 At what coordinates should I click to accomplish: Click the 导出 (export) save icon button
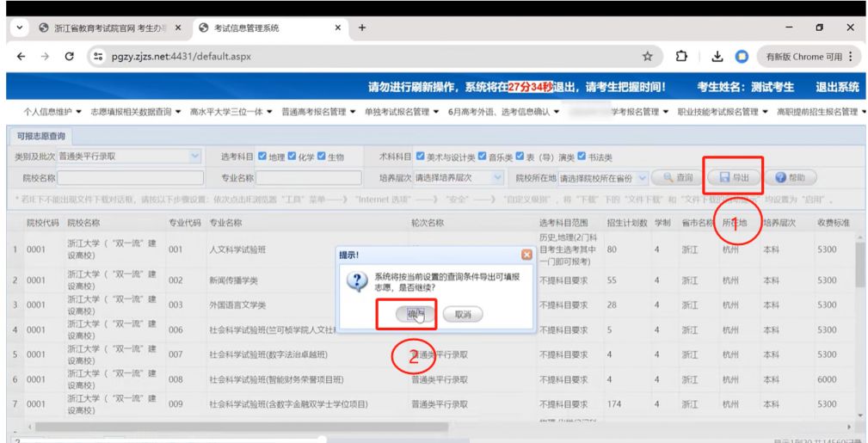734,177
